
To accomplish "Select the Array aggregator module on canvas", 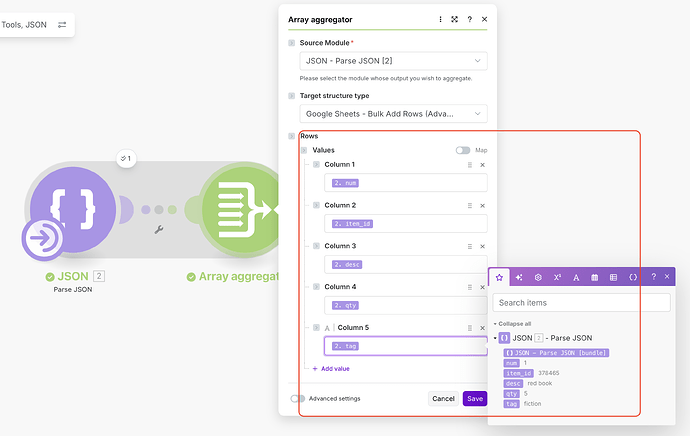I will pyautogui.click(x=240, y=209).
